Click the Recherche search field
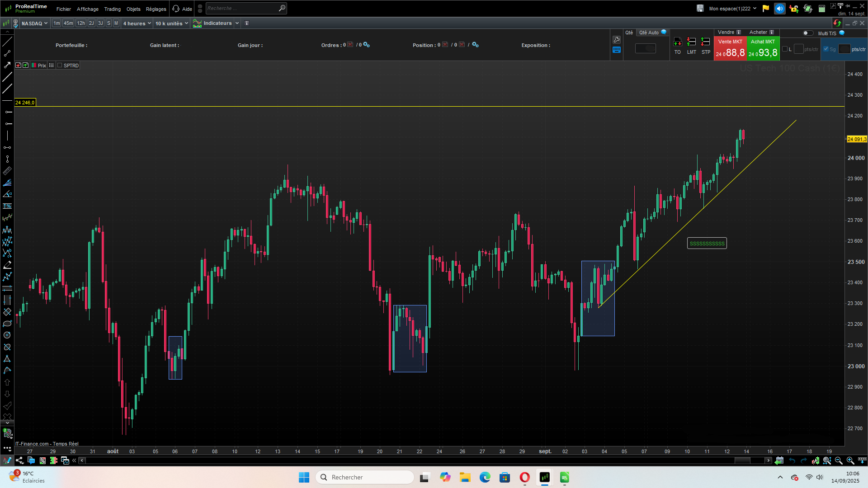 242,8
